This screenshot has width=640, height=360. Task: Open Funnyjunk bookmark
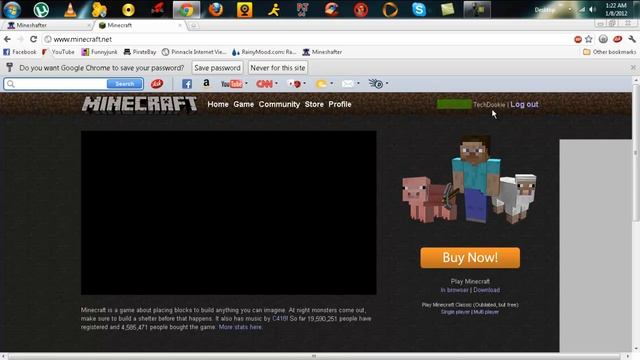tap(99, 52)
